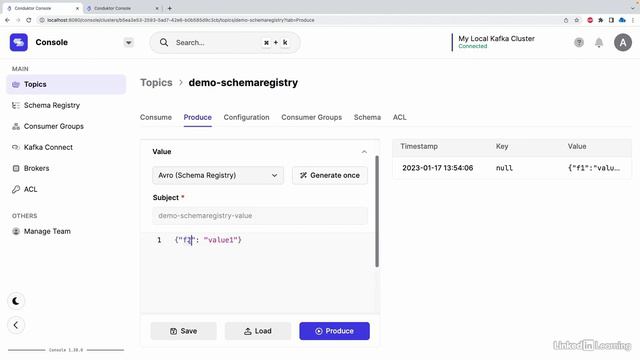
Task: Open Schema Registry in the sidebar
Action: [66, 105]
